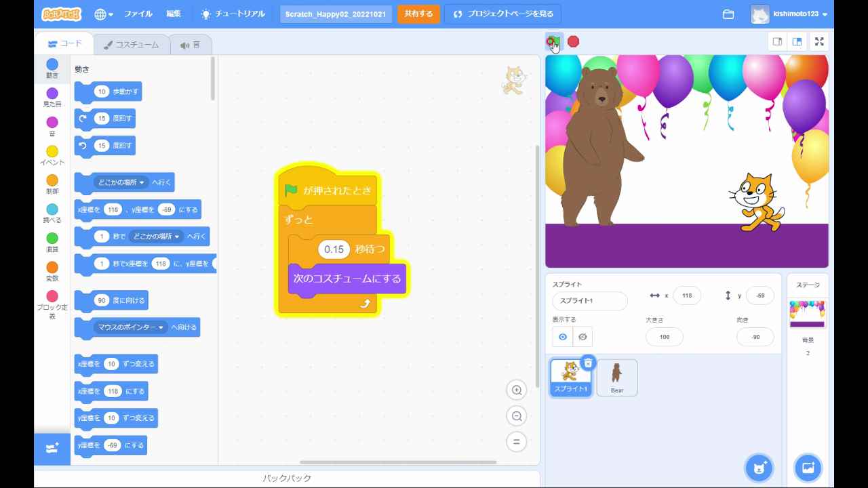The width and height of the screenshot is (868, 488).
Task: Click choose a backdrop button
Action: pos(808,468)
